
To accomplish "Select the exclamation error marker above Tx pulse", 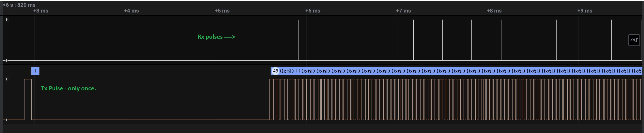I will point(35,71).
